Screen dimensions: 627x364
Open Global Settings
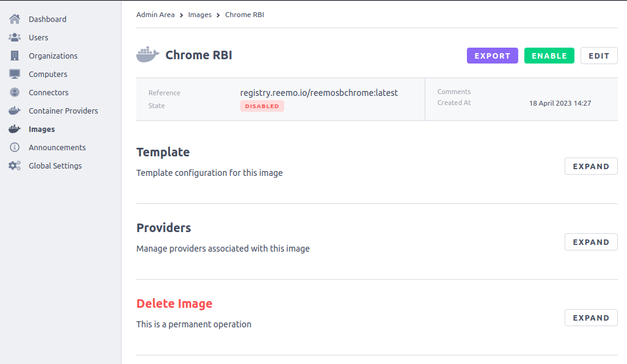(x=55, y=166)
